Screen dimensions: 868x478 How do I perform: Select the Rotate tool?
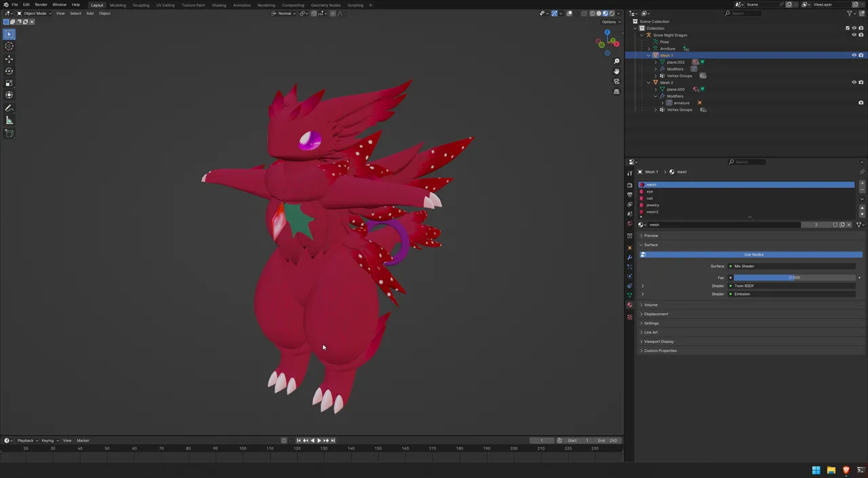coord(9,71)
